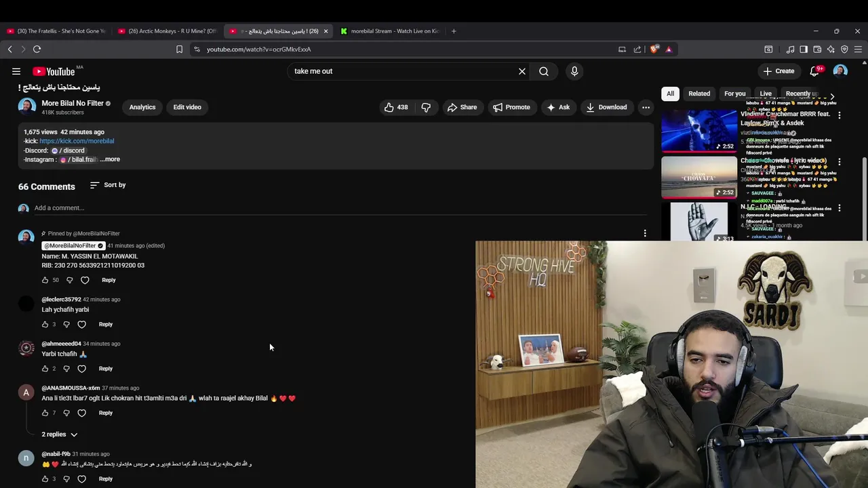Image resolution: width=868 pixels, height=488 pixels.
Task: Open the browser main menu
Action: coord(858,49)
